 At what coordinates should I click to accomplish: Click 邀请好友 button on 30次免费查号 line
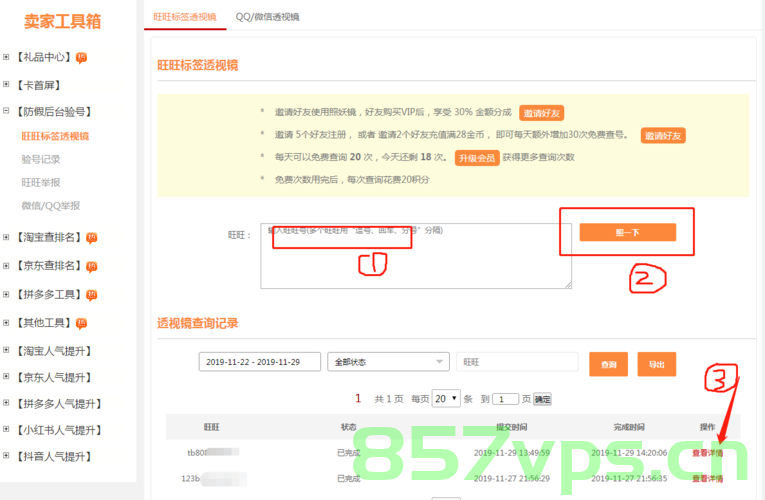[663, 136]
